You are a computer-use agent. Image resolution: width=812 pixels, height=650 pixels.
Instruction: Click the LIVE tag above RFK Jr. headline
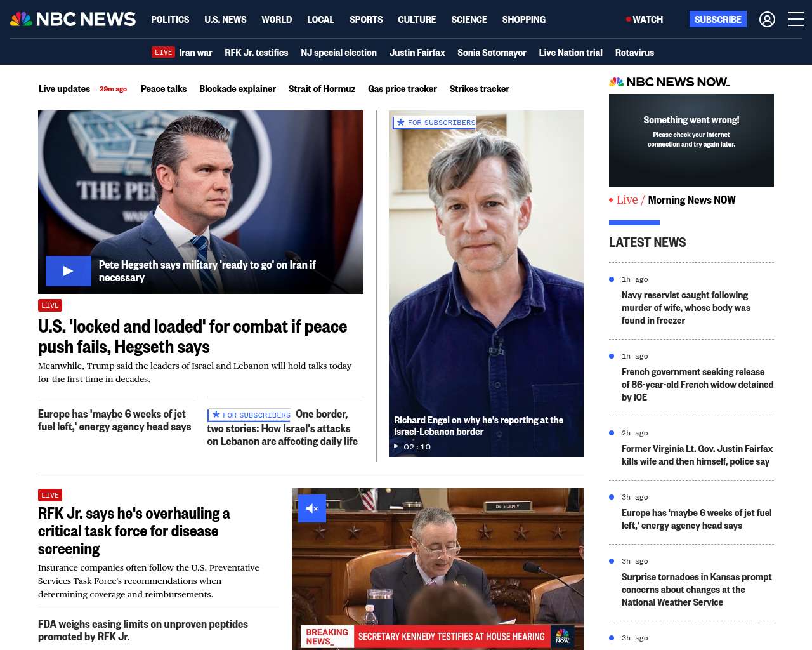pyautogui.click(x=50, y=495)
